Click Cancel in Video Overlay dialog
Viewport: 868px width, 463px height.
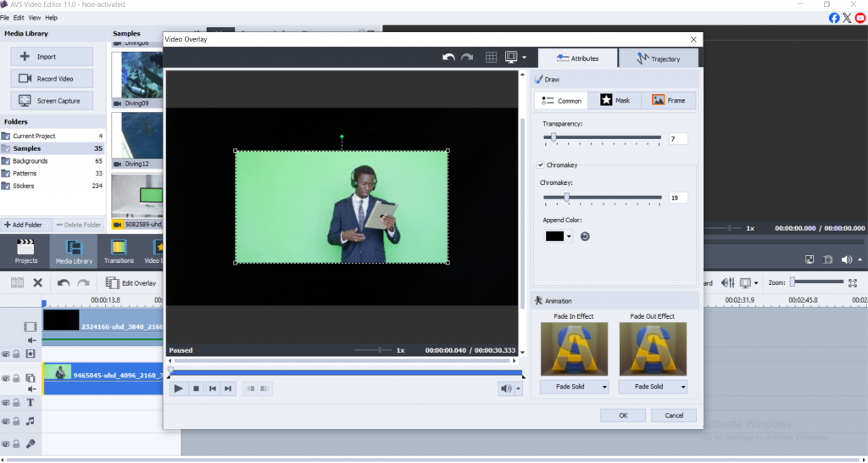pos(674,416)
